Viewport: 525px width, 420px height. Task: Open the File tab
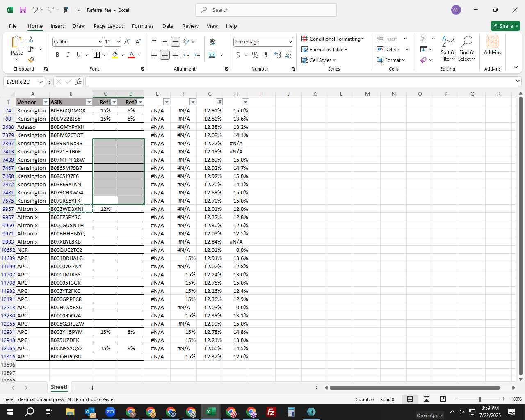tap(13, 26)
